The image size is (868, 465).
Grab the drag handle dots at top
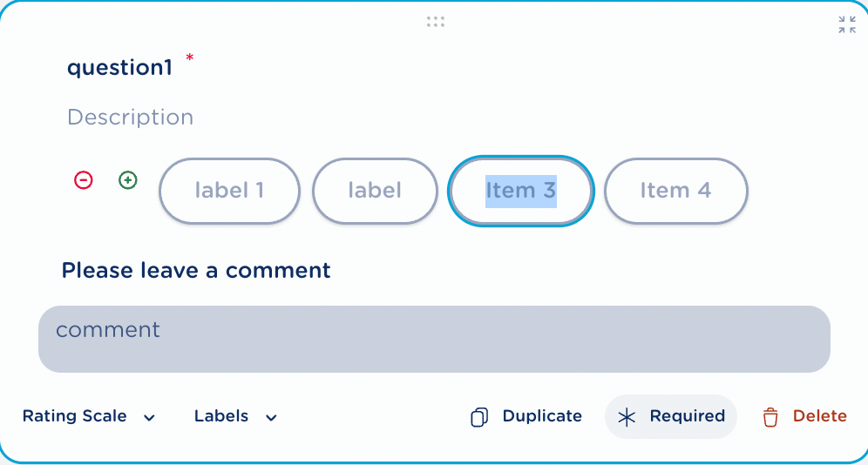[x=436, y=22]
